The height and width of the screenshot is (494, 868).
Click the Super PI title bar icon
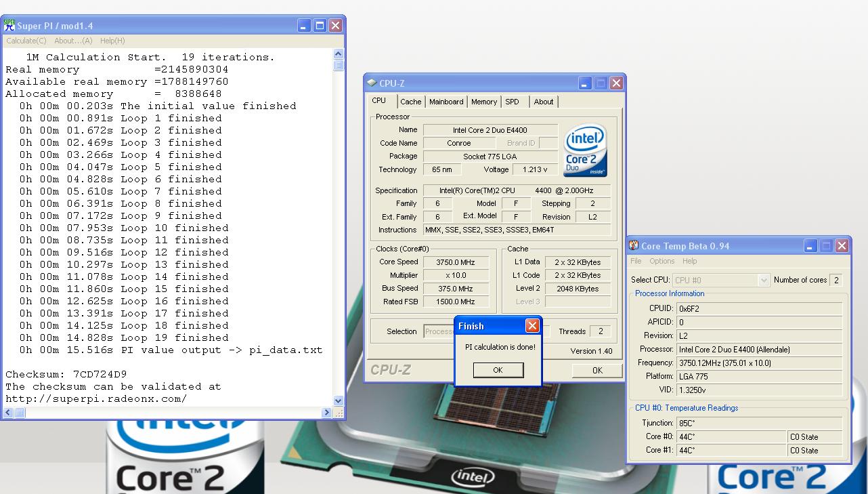tap(9, 26)
